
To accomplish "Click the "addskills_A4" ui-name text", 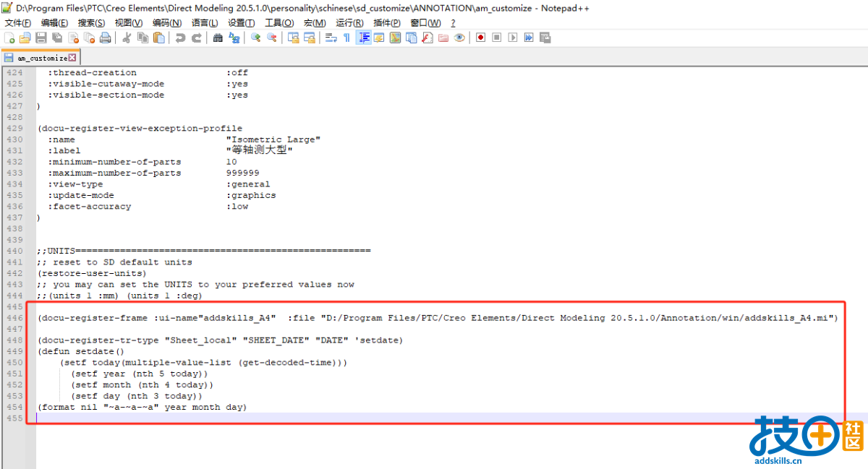I will click(237, 318).
